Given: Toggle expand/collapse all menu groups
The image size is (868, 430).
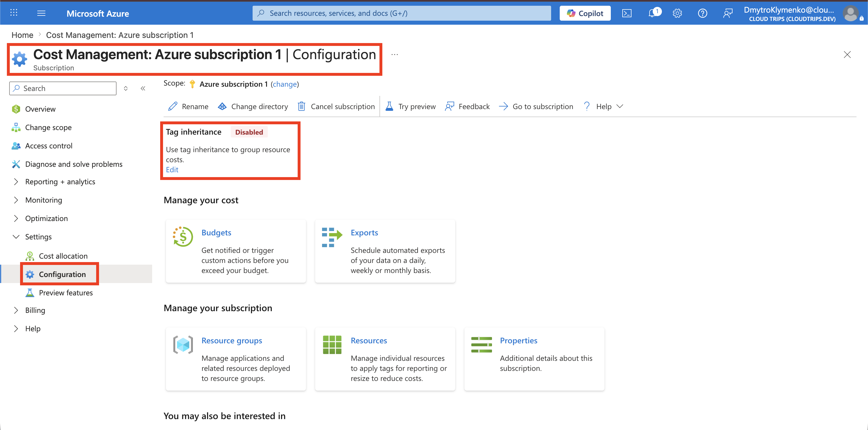Looking at the screenshot, I should pyautogui.click(x=126, y=88).
